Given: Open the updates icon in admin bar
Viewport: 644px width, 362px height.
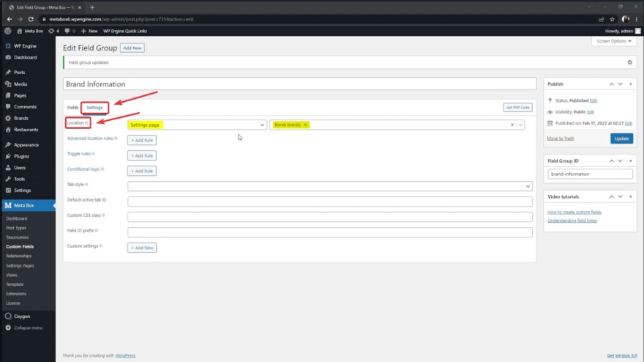Looking at the screenshot, I should (x=51, y=31).
